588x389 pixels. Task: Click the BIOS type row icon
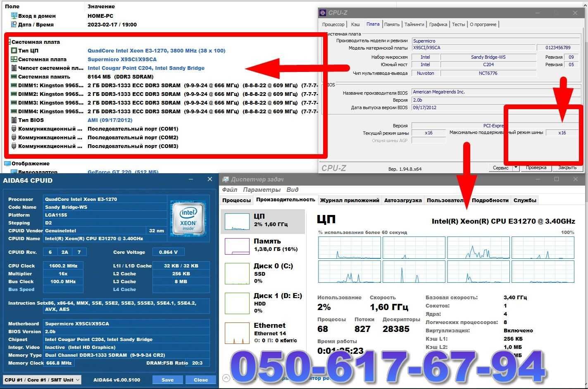tap(14, 120)
